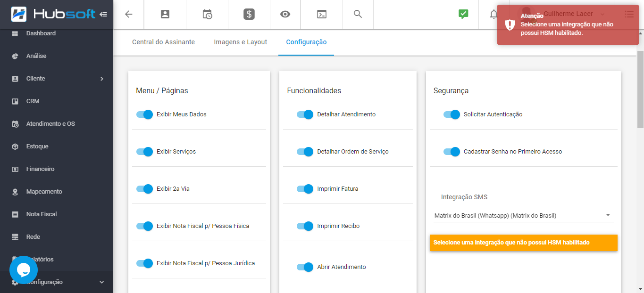Image resolution: width=644 pixels, height=293 pixels.
Task: Click the Funcionalidades heading
Action: coord(314,91)
